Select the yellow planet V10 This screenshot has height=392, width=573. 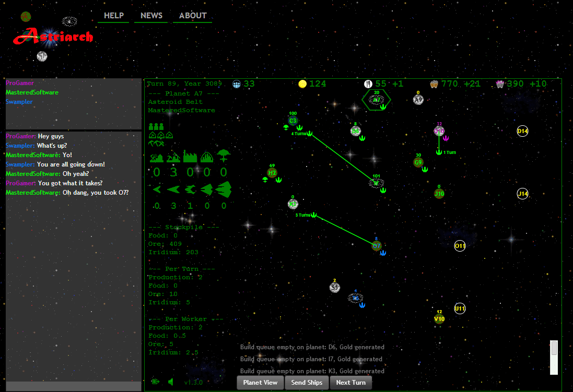[x=439, y=319]
